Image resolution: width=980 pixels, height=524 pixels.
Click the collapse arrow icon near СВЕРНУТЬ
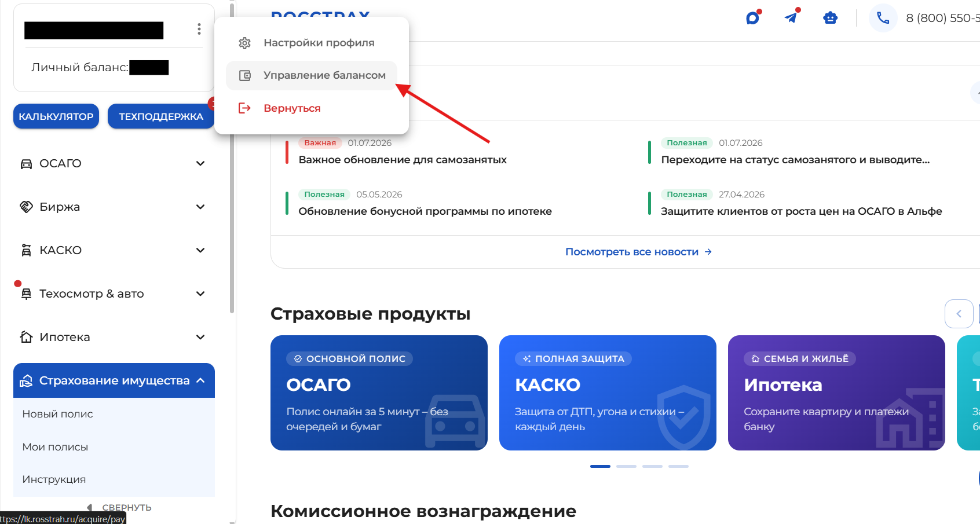tap(90, 508)
